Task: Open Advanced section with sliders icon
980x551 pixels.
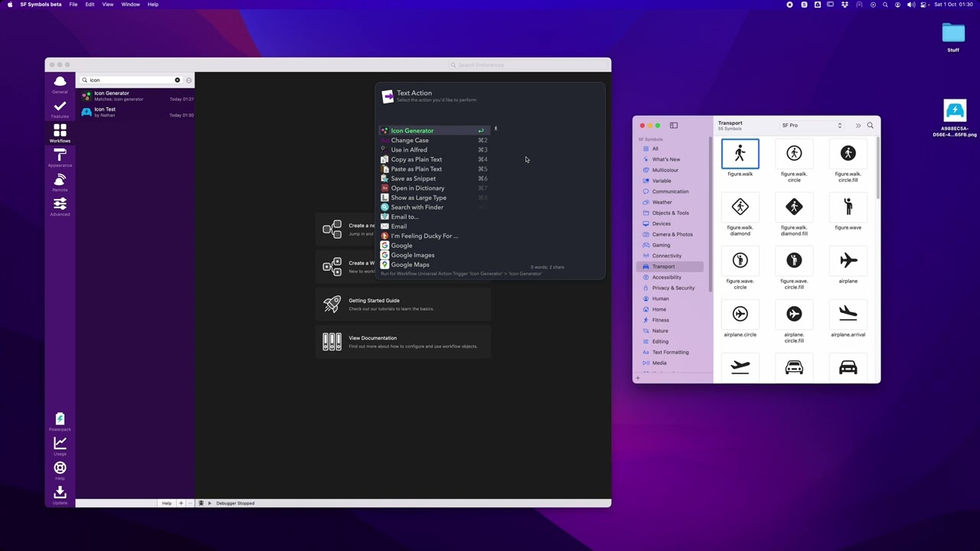Action: click(60, 207)
